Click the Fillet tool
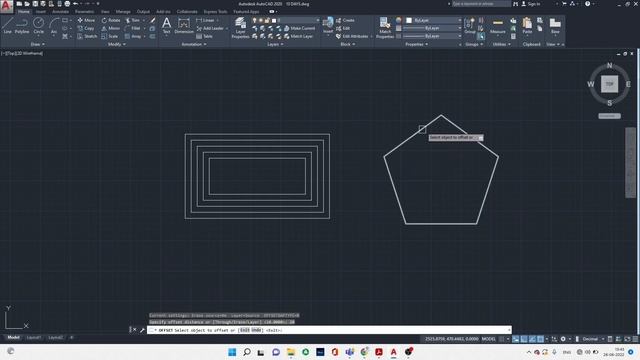This screenshot has height=360, width=640. pyautogui.click(x=133, y=28)
